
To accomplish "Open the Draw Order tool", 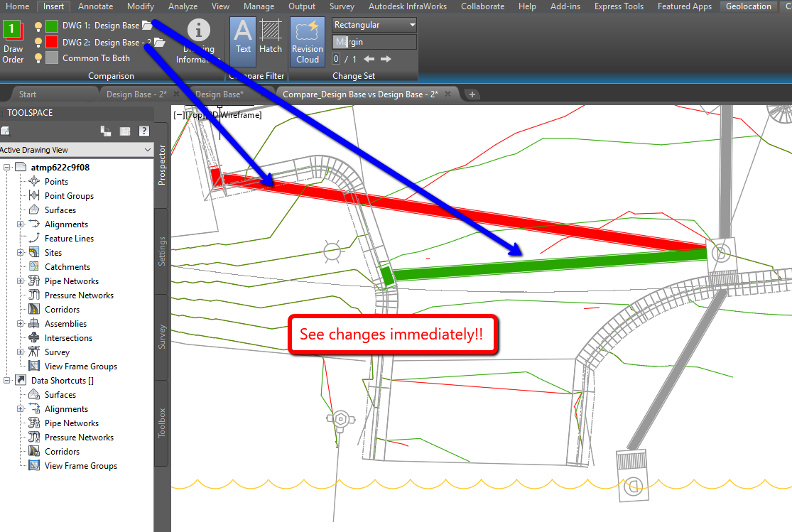I will click(x=13, y=42).
